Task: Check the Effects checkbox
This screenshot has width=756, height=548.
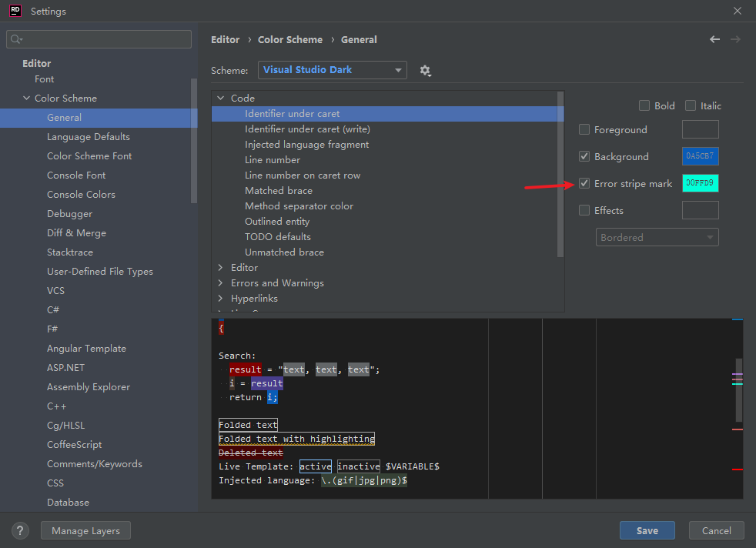Action: (584, 211)
